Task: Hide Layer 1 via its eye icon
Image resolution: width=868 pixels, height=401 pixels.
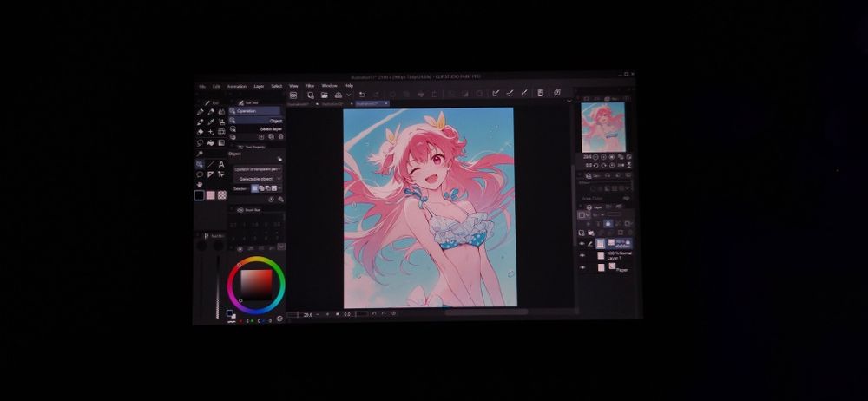Action: pos(582,256)
